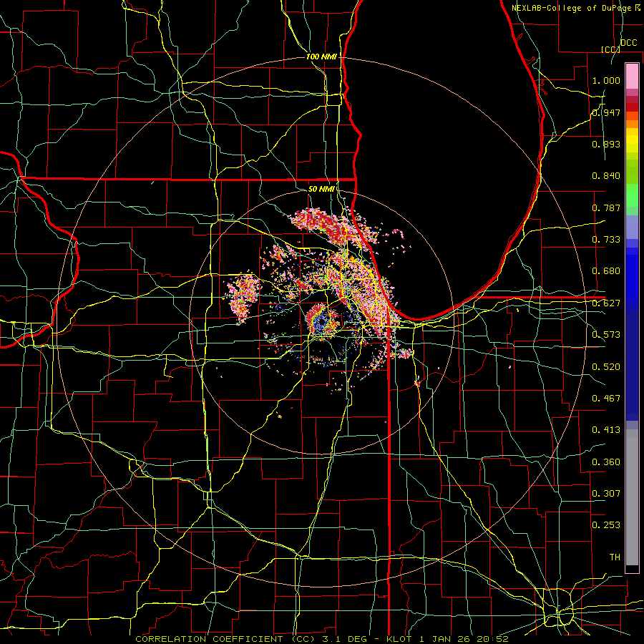Select the 0.520 legend value
644x644 pixels.
[x=606, y=367]
